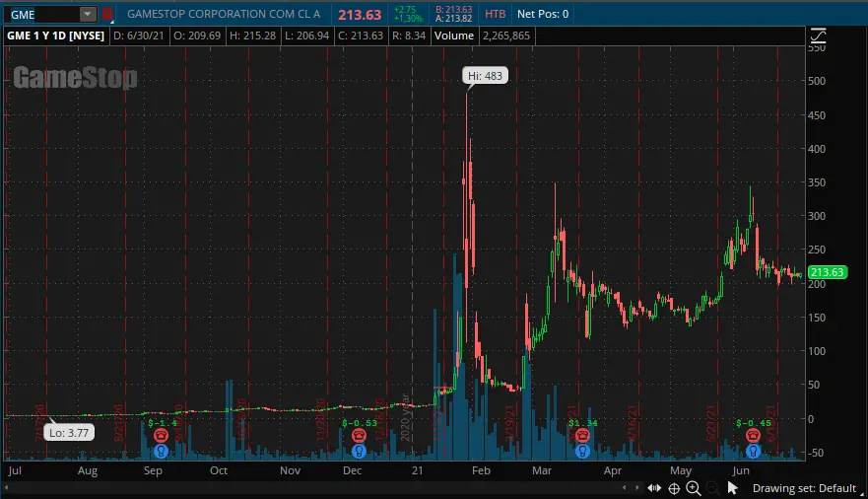Click the conference call icon near December

[x=359, y=435]
